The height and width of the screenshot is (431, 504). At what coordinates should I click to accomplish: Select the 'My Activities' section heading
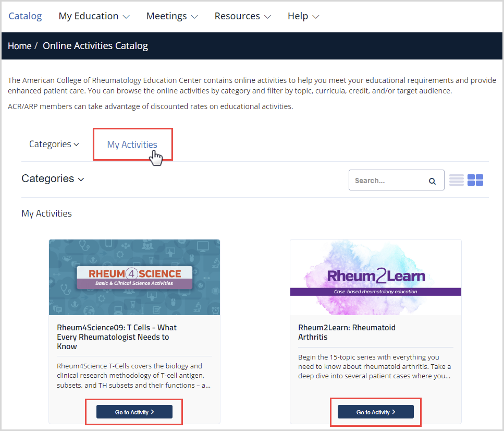click(46, 213)
